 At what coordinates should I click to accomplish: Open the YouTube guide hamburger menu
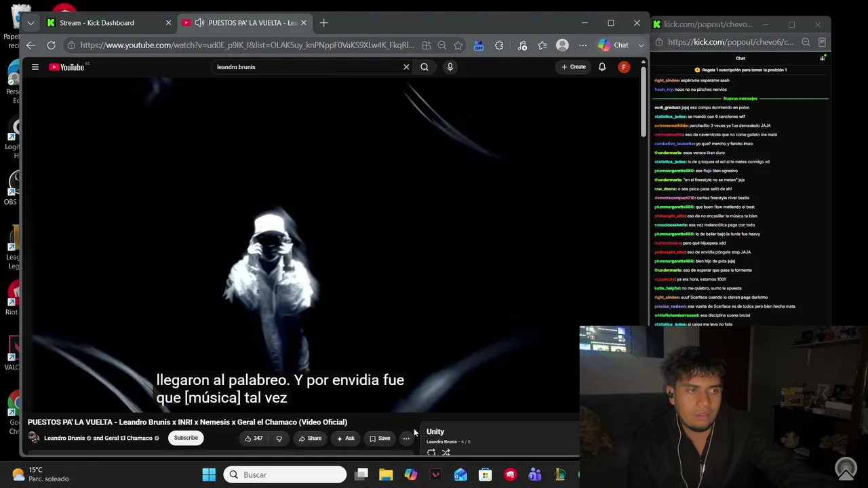click(x=35, y=67)
